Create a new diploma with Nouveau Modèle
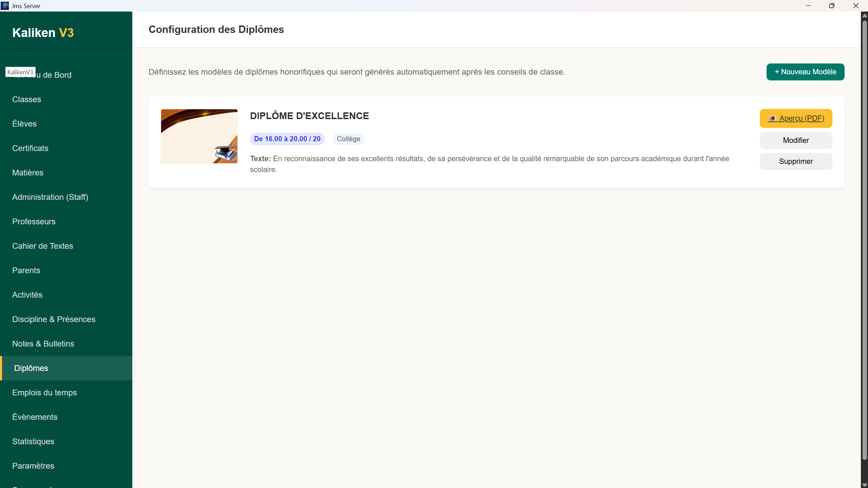 805,72
